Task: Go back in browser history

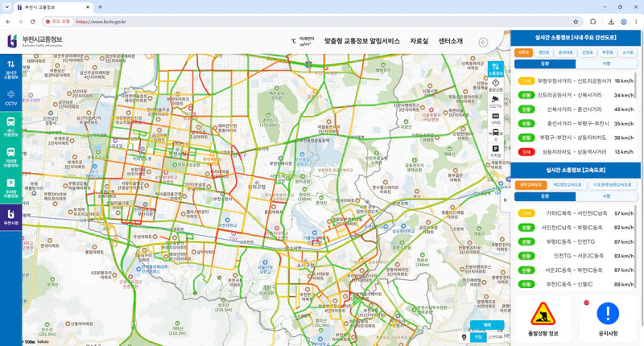Action: [8, 22]
